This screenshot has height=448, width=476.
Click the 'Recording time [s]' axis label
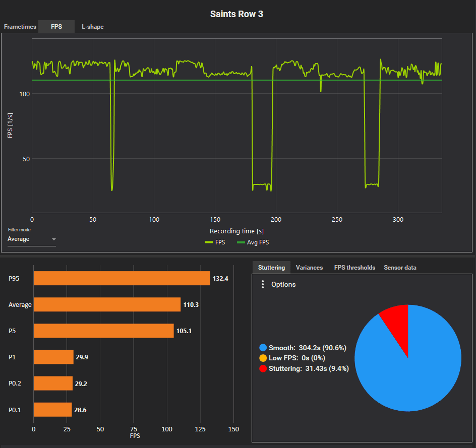237,231
